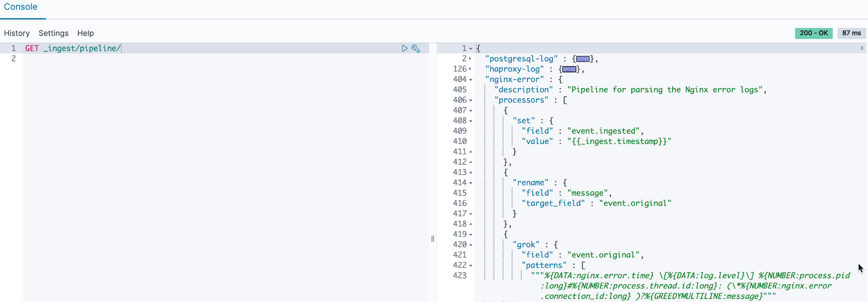
Task: Open the wrench request options icon
Action: point(416,48)
